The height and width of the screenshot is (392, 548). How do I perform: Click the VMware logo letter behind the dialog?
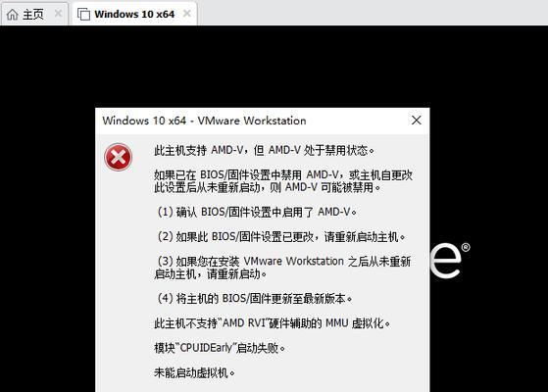click(446, 261)
